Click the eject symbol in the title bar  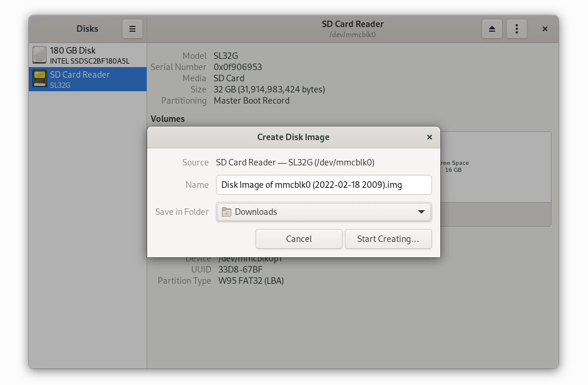pos(492,28)
